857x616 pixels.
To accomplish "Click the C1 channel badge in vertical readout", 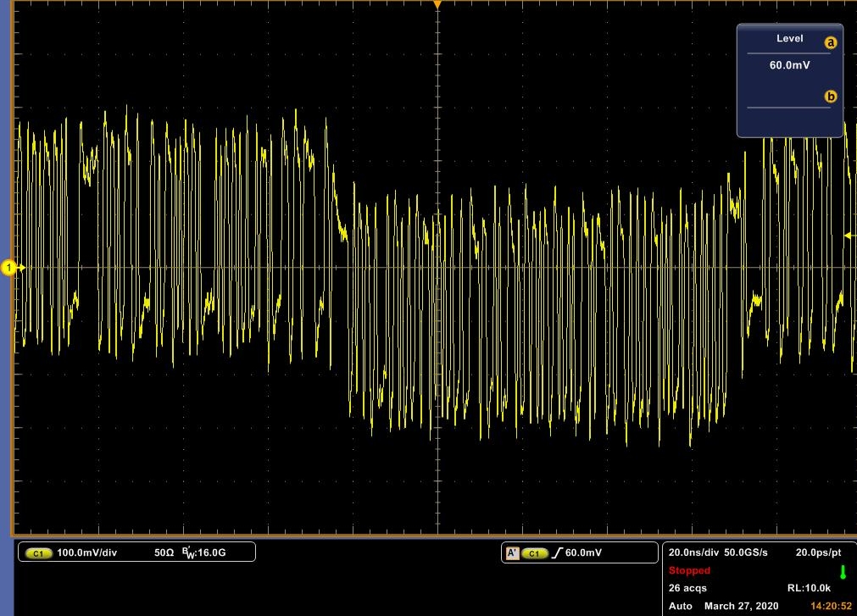I will (x=38, y=553).
